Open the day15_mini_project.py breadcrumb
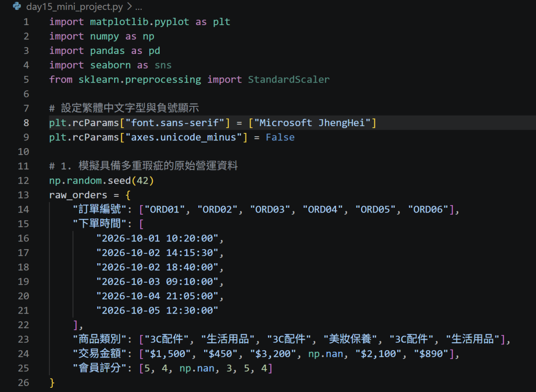Viewport: 536px width, 392px height. (x=74, y=6)
